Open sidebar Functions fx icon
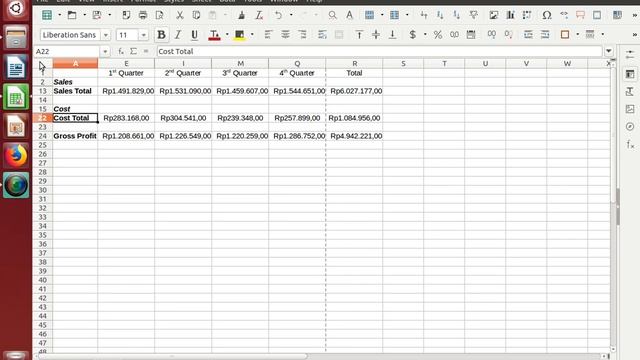Image resolution: width=640 pixels, height=360 pixels. 630,144
